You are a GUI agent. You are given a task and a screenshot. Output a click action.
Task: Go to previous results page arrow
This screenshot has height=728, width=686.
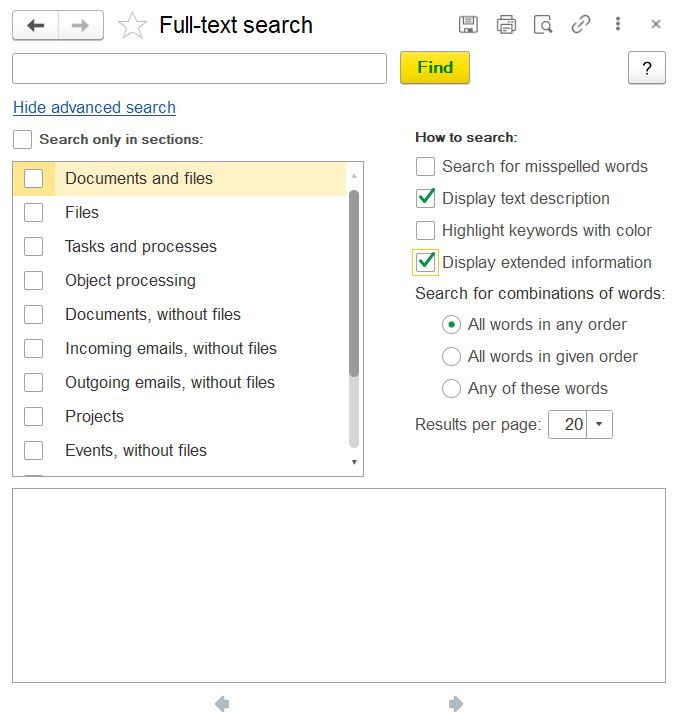[222, 704]
